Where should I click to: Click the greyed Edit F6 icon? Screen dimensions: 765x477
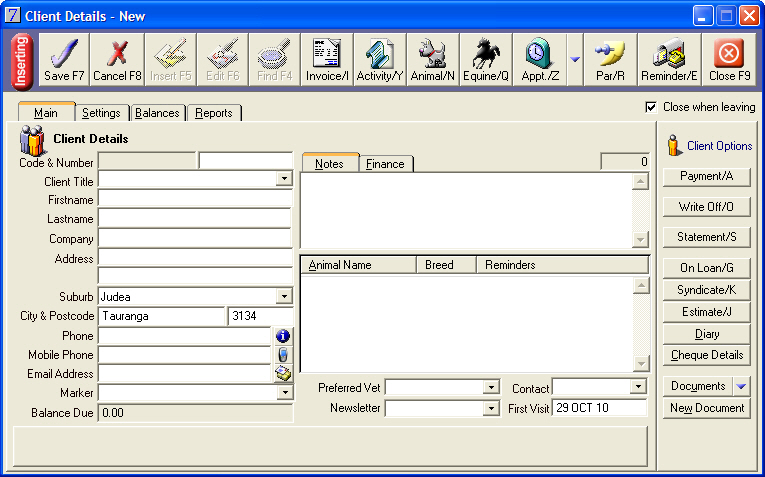coord(223,60)
